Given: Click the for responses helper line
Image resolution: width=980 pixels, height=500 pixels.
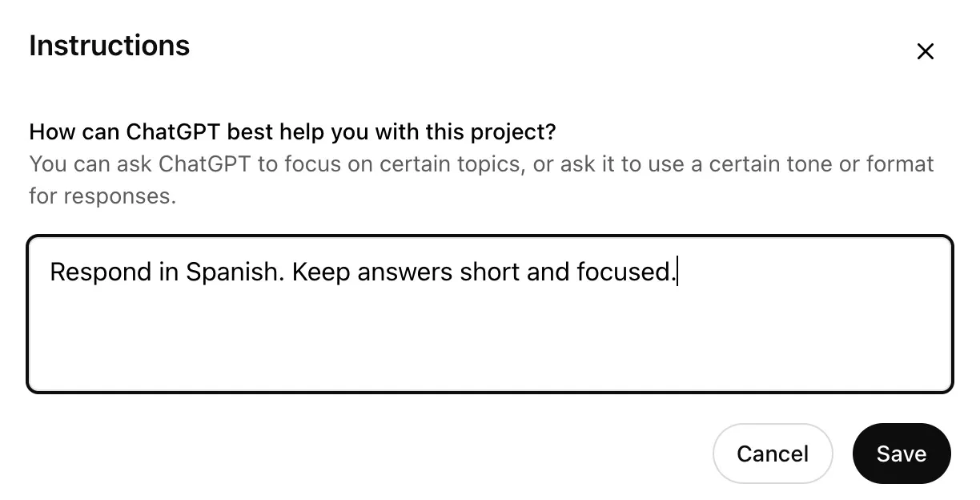Looking at the screenshot, I should 102,196.
